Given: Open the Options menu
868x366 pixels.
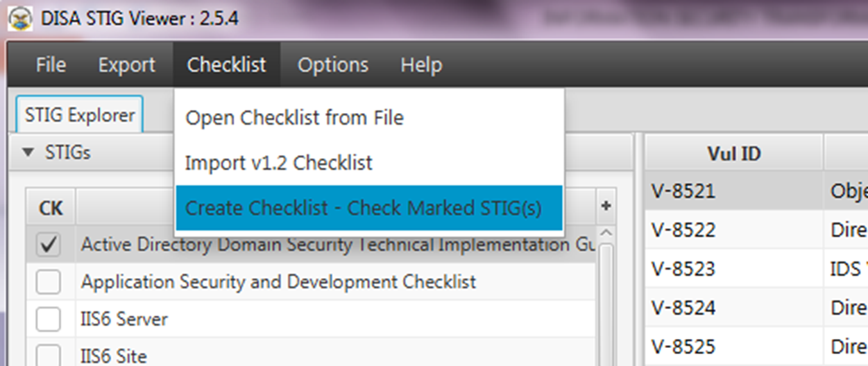Looking at the screenshot, I should (333, 65).
